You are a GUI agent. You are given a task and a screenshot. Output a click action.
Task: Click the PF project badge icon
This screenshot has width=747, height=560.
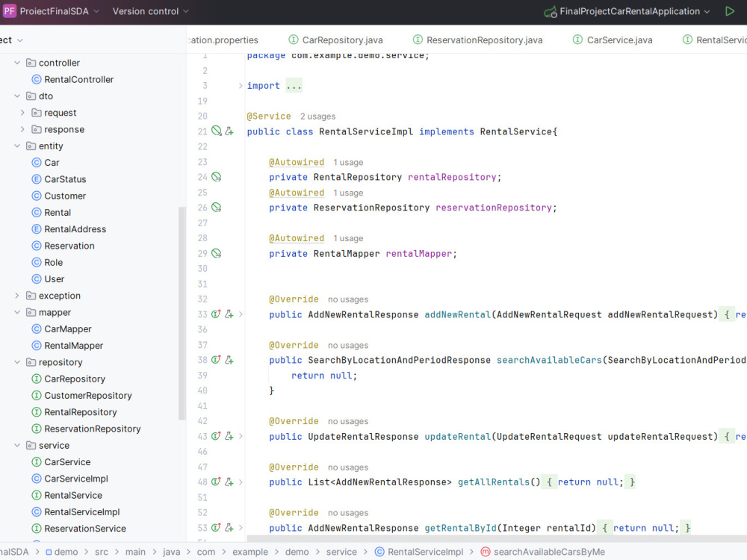tap(9, 11)
